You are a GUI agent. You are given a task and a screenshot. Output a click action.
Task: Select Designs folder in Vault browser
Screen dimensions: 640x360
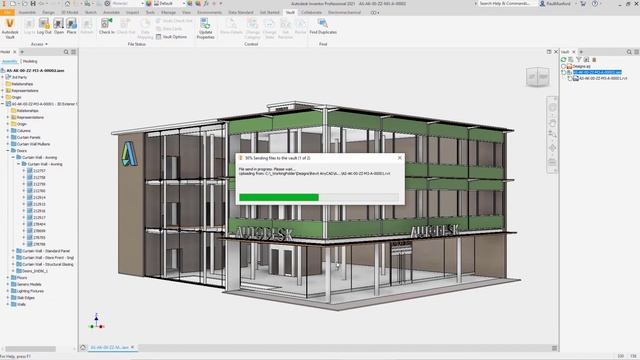pos(579,66)
